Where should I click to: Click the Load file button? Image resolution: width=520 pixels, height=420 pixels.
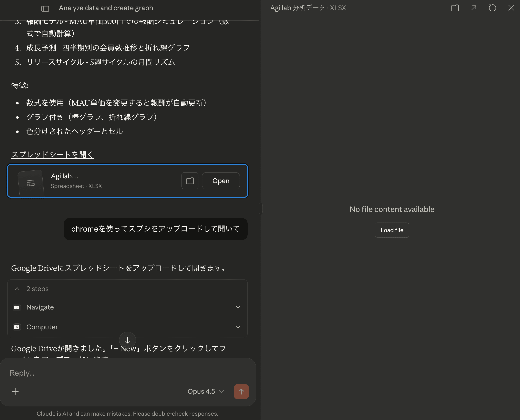(x=392, y=230)
